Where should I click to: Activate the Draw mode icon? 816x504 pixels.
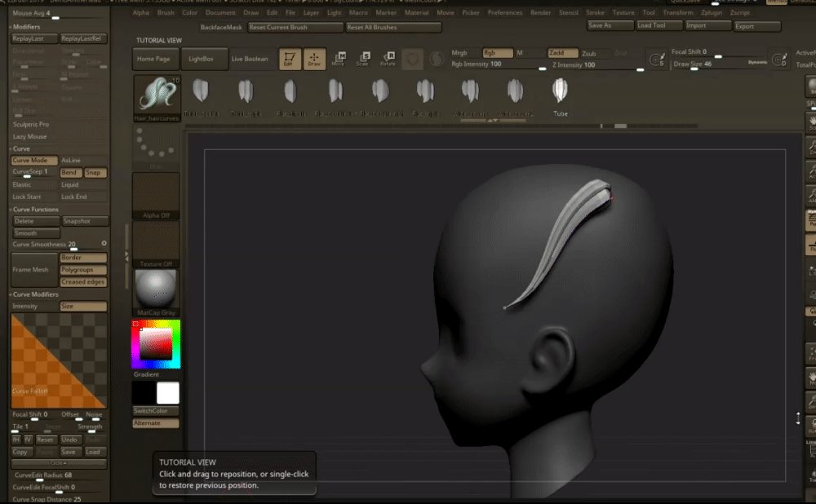314,59
